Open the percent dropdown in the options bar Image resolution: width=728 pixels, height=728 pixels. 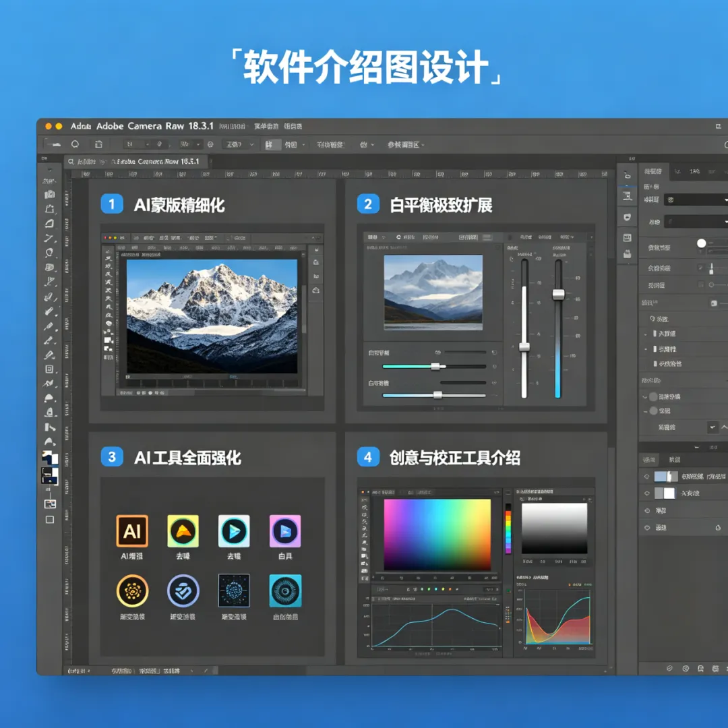191,144
